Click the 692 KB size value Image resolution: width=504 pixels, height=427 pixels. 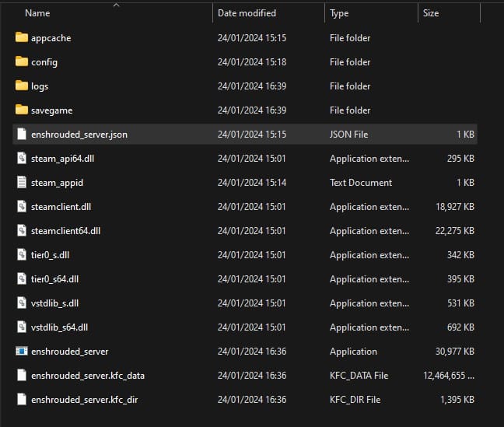460,327
